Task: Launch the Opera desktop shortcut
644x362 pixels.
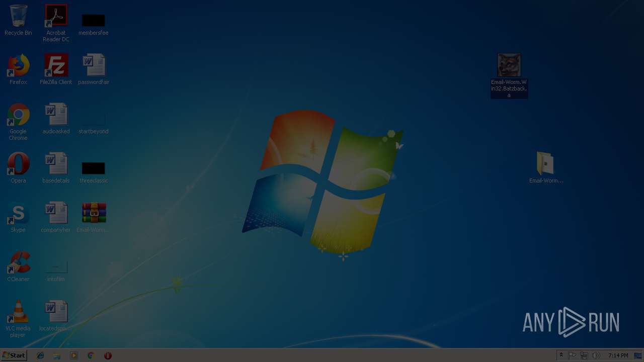Action: pyautogui.click(x=18, y=168)
